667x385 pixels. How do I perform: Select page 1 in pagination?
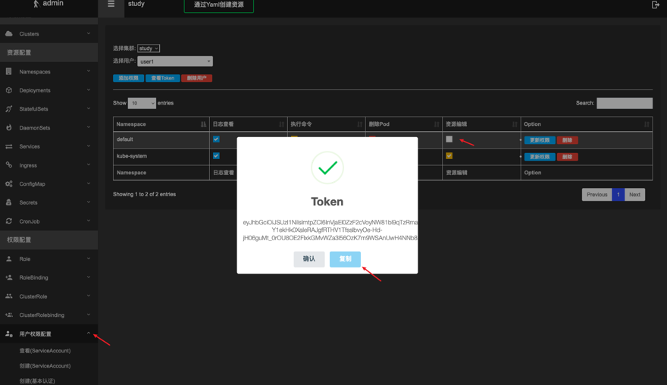pos(618,194)
